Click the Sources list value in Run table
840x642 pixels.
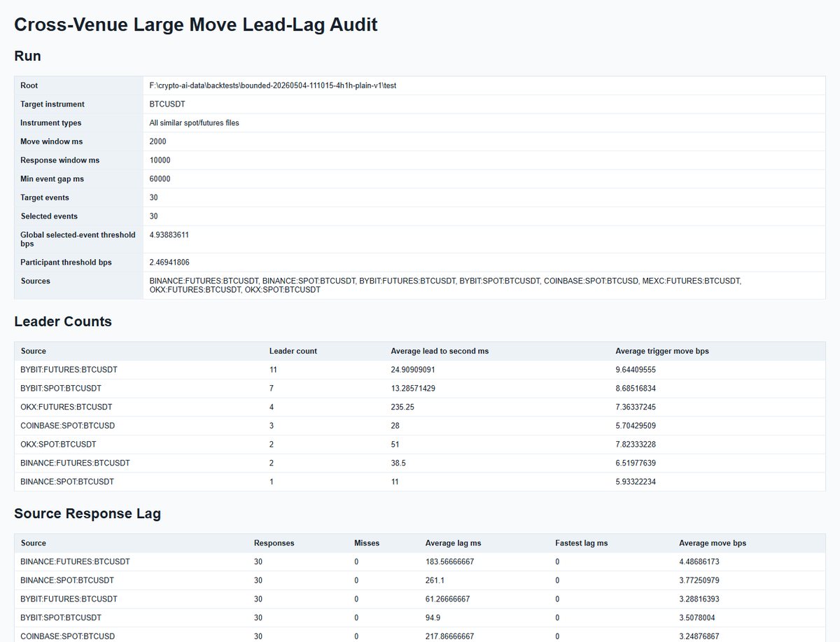445,285
